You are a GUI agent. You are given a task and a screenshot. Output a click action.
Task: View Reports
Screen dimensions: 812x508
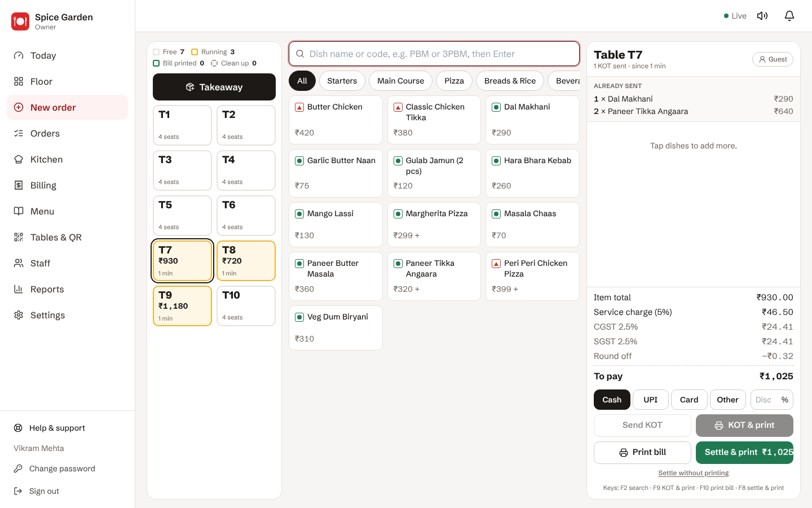68,289
